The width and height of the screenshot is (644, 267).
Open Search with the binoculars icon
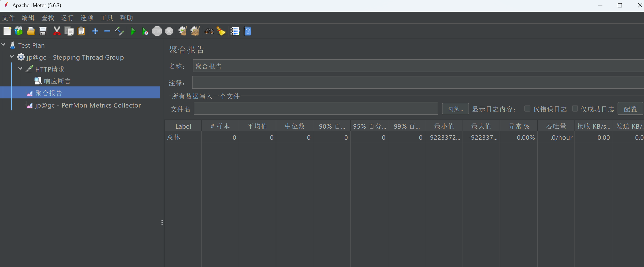(x=209, y=31)
